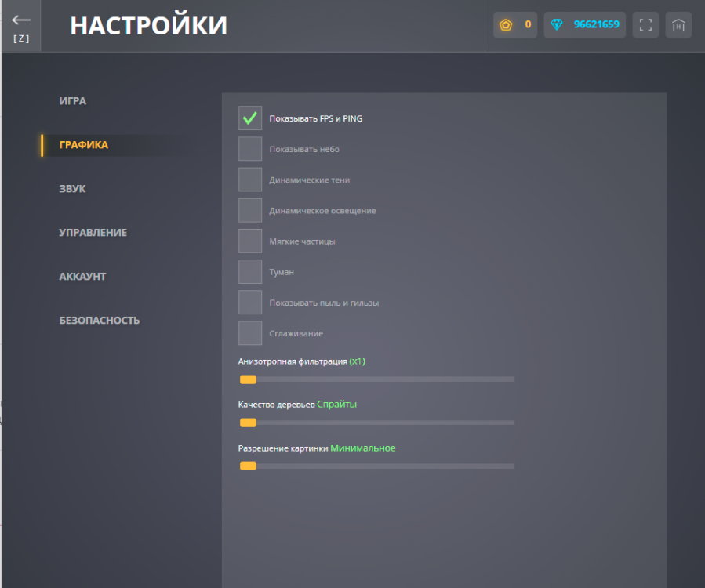This screenshot has width=705, height=588.
Task: Click the gold crystal balance 0
Action: (x=528, y=24)
